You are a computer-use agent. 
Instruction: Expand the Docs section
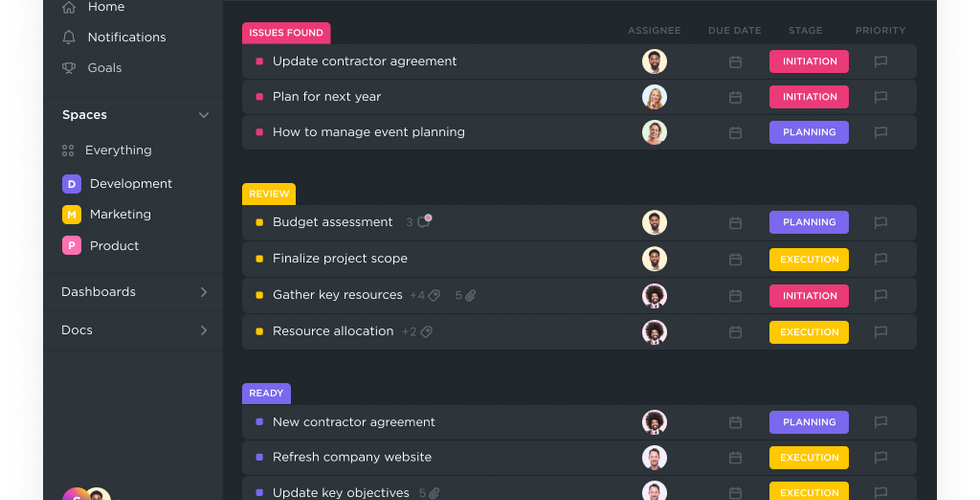click(204, 330)
